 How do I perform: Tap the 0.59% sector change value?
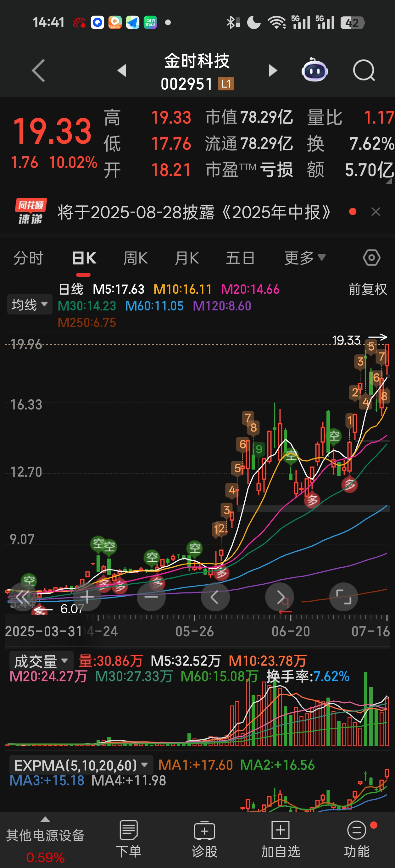(x=45, y=858)
